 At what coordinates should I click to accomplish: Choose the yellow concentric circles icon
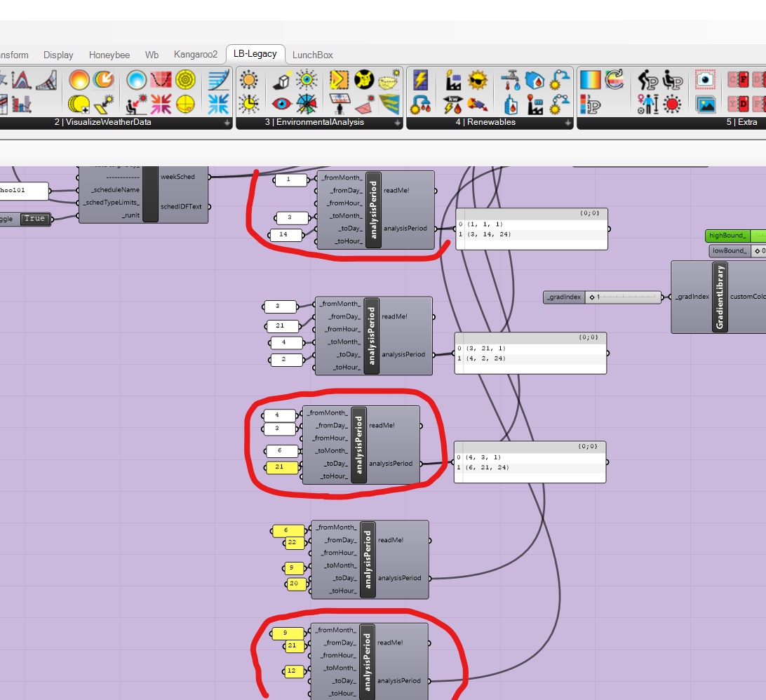(185, 80)
